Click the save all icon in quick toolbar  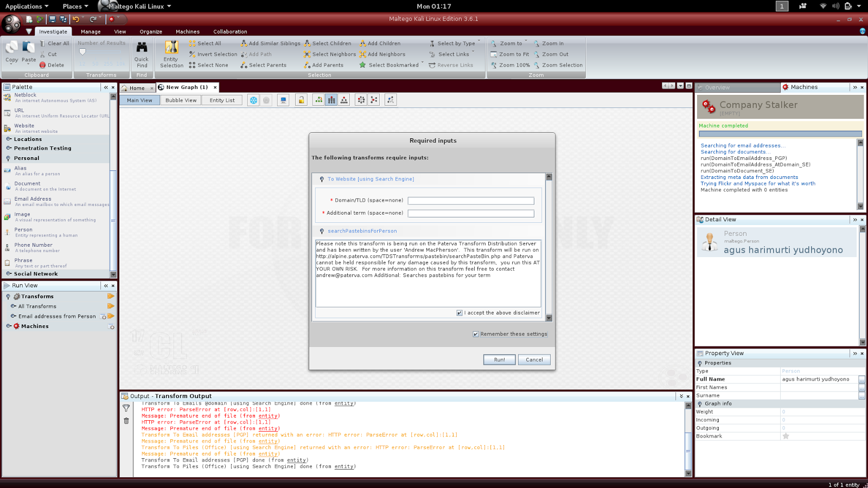(x=63, y=20)
